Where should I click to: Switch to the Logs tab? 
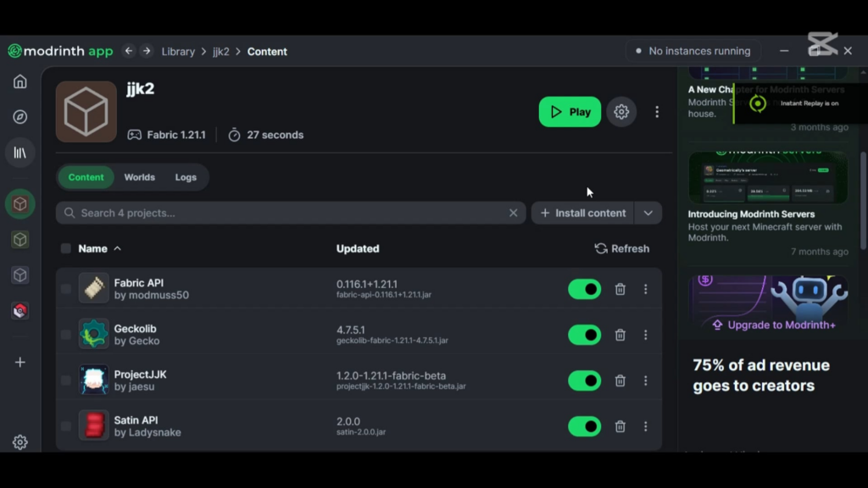pos(186,178)
